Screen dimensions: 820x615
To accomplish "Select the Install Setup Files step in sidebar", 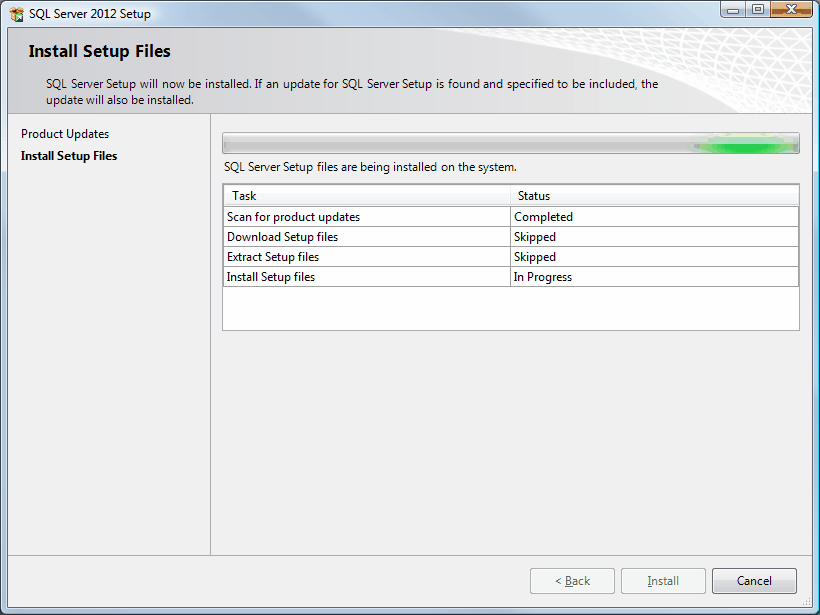I will tap(69, 156).
